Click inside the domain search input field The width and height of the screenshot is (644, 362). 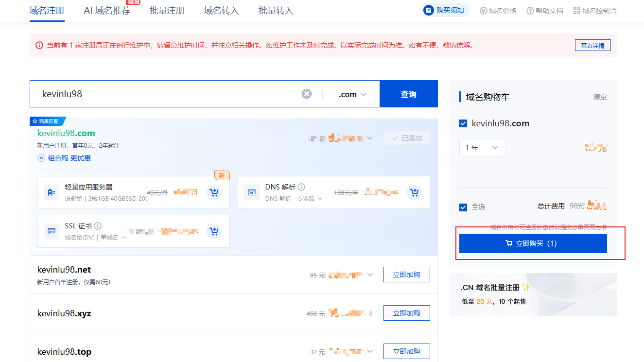pos(146,94)
